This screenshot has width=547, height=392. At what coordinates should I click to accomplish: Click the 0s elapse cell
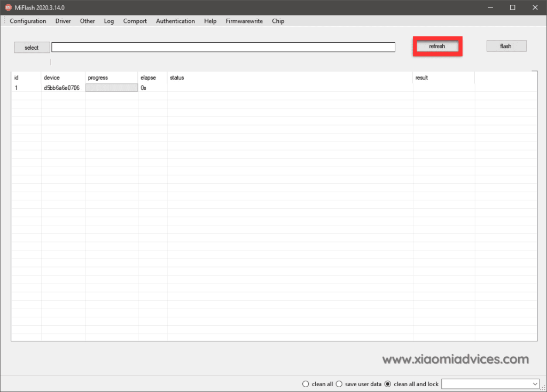(143, 88)
